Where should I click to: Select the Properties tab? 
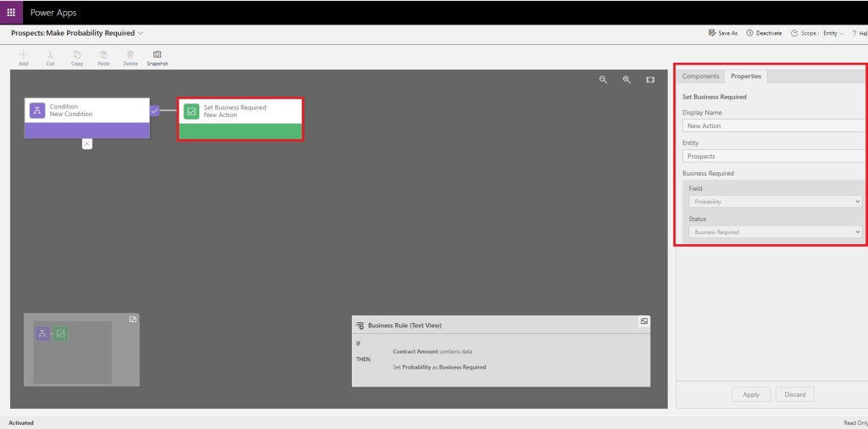pos(746,76)
